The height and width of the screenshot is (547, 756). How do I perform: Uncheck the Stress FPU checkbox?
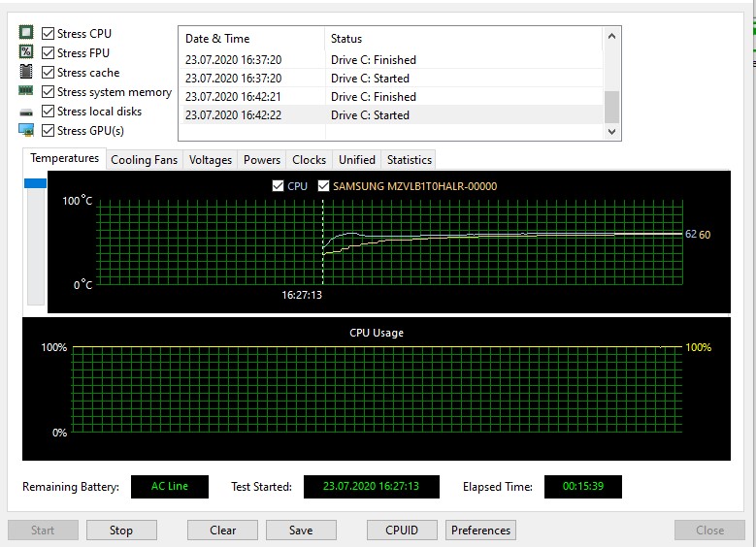tap(48, 52)
